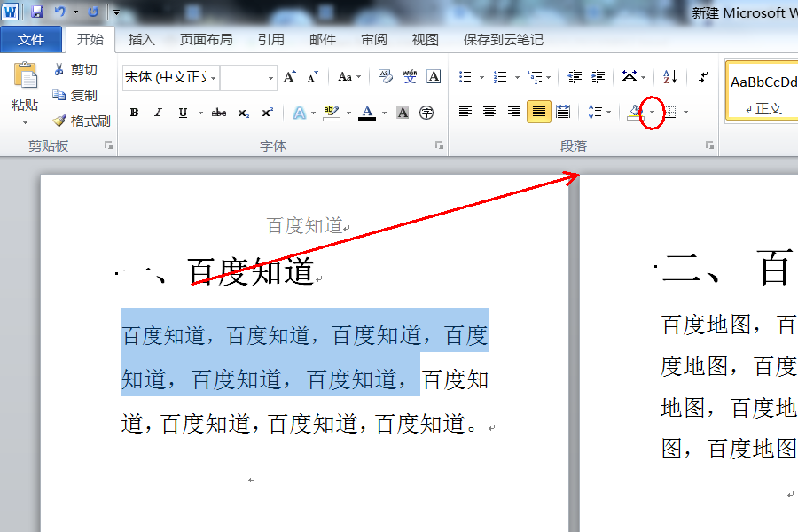
Task: Open Clipboard (剪贴板) dialog launcher
Action: (108, 145)
